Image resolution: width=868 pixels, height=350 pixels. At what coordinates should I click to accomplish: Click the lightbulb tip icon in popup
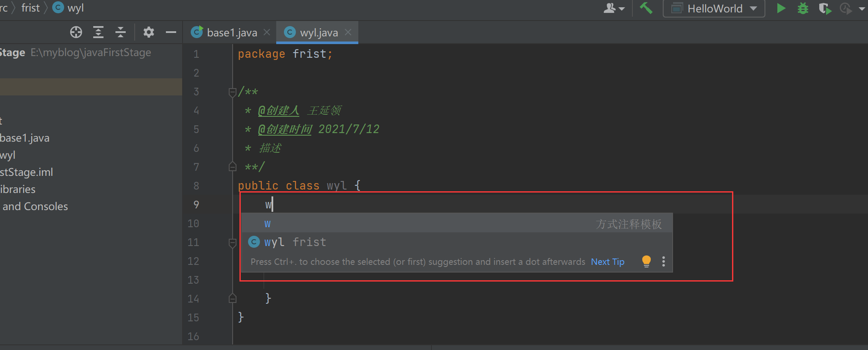click(647, 261)
